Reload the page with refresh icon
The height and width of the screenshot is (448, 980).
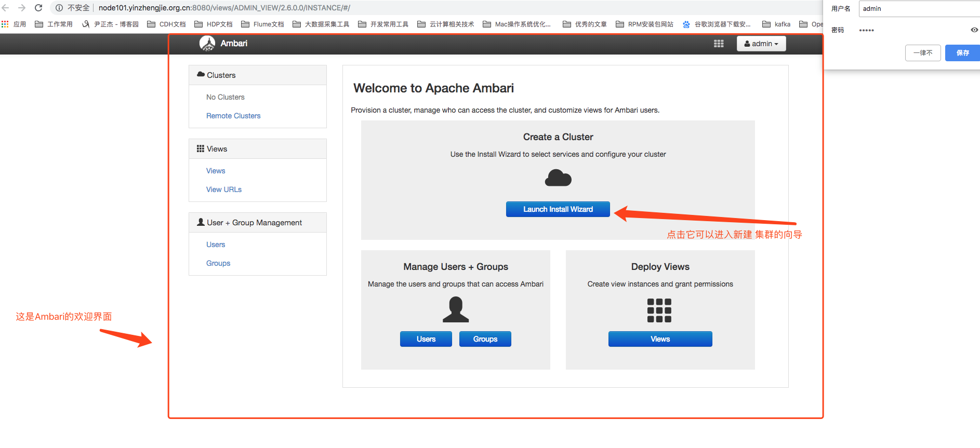[38, 8]
